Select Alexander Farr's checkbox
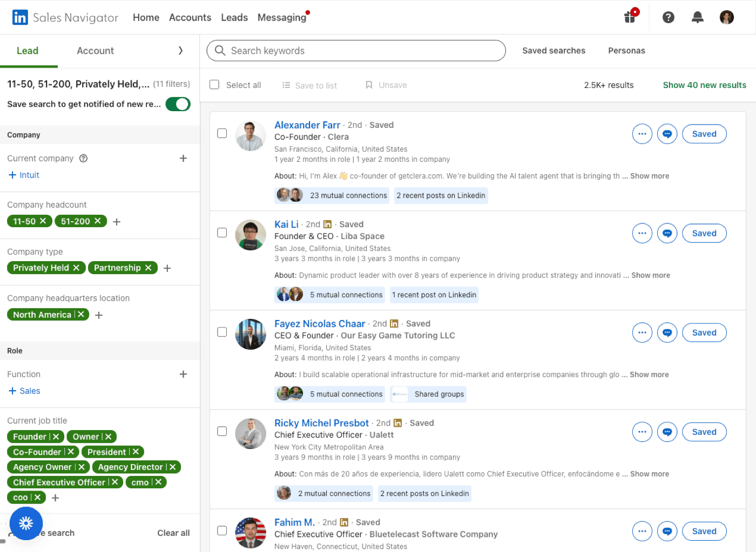This screenshot has height=552, width=756. [x=222, y=133]
